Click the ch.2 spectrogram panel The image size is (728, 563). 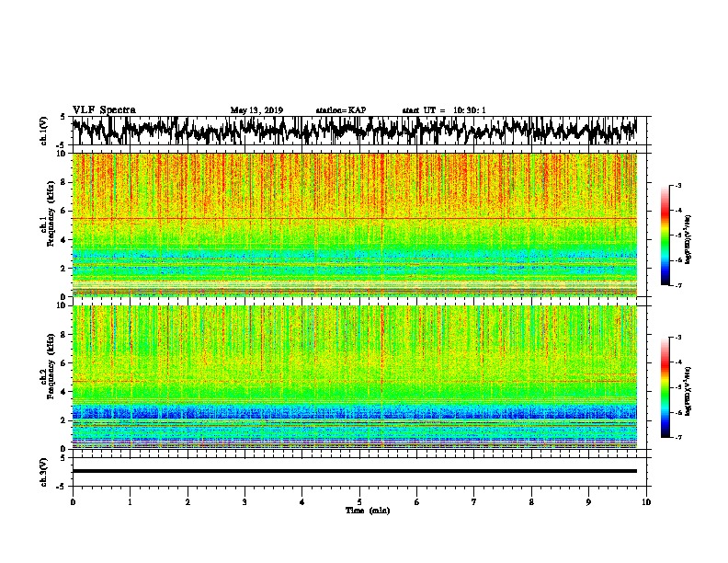coord(354,377)
